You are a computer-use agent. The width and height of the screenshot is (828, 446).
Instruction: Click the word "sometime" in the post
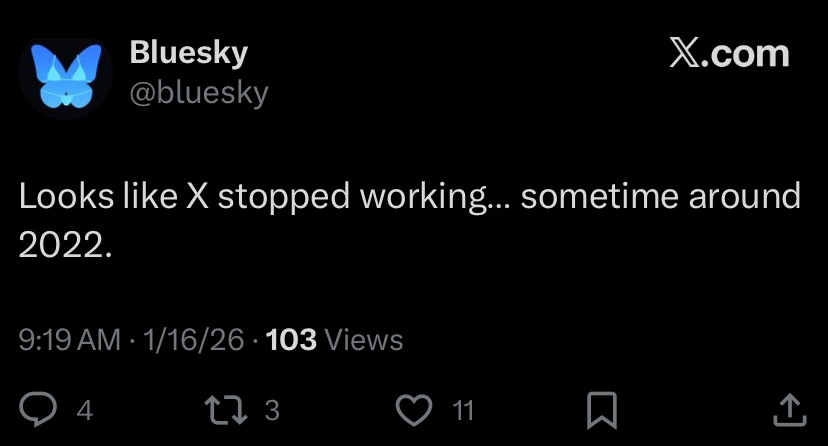pos(599,196)
